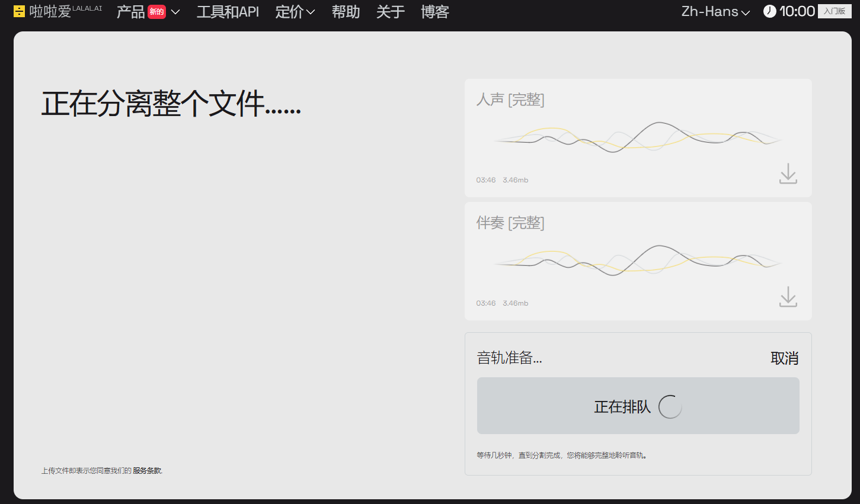Click the spinning loader in 正在排队
Viewport: 860px width, 504px height.
670,406
